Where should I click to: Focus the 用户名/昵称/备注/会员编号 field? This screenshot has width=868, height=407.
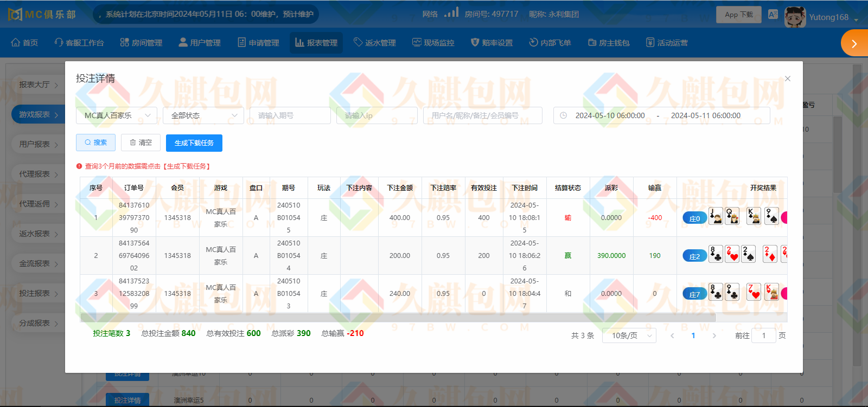tap(483, 115)
